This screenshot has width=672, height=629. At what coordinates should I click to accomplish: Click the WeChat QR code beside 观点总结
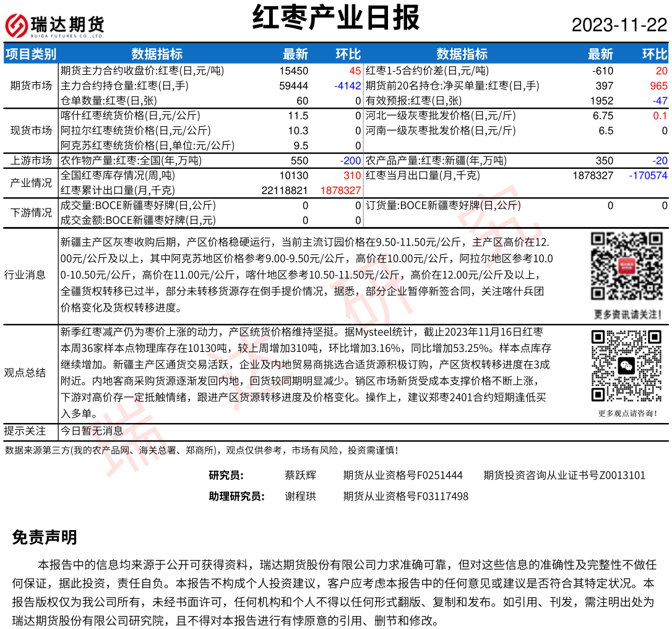[626, 366]
